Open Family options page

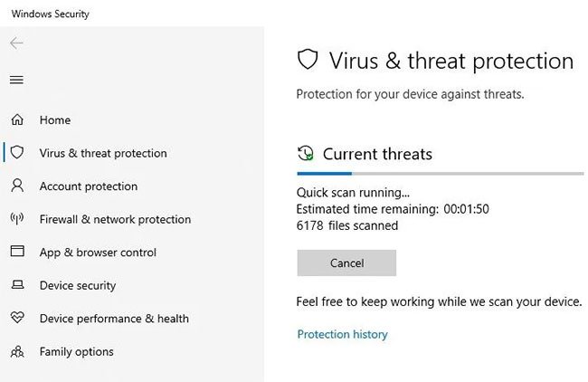[x=77, y=351]
